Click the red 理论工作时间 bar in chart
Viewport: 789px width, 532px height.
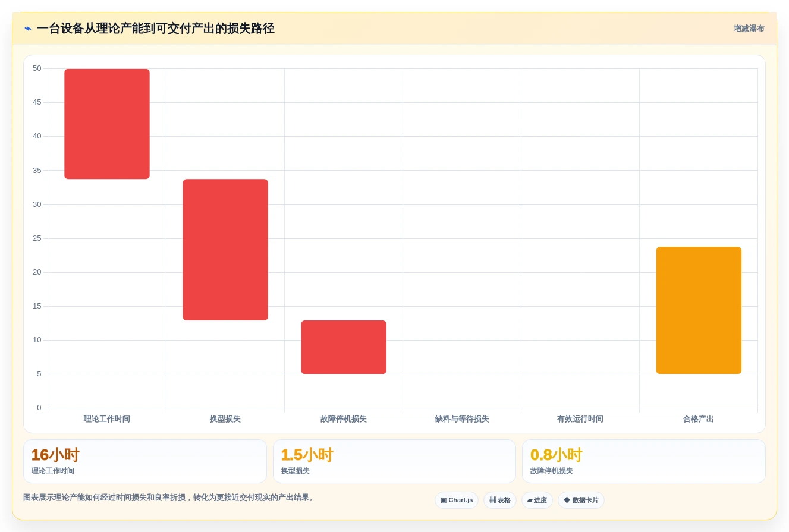coord(107,124)
